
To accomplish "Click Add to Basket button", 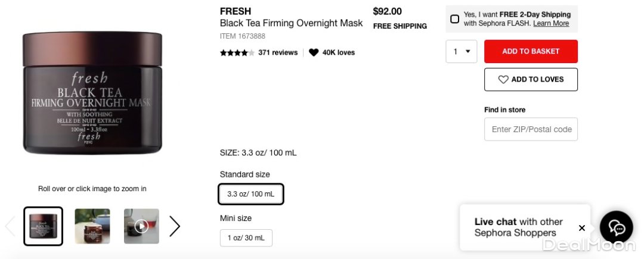I will tap(531, 51).
